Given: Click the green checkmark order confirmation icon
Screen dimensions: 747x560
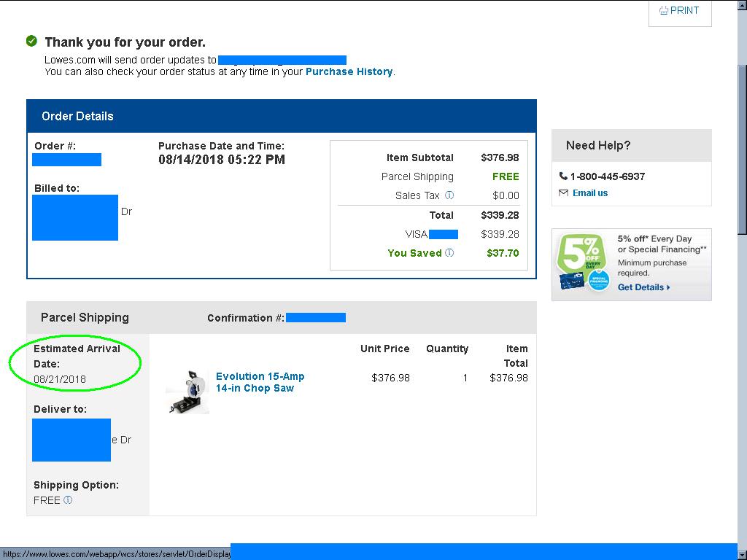Looking at the screenshot, I should coord(31,42).
